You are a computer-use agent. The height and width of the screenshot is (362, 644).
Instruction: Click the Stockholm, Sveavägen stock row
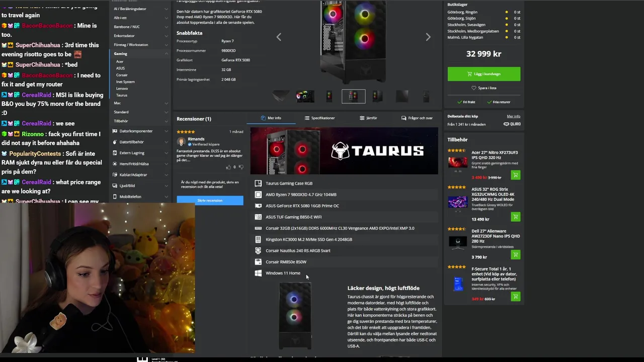click(484, 25)
